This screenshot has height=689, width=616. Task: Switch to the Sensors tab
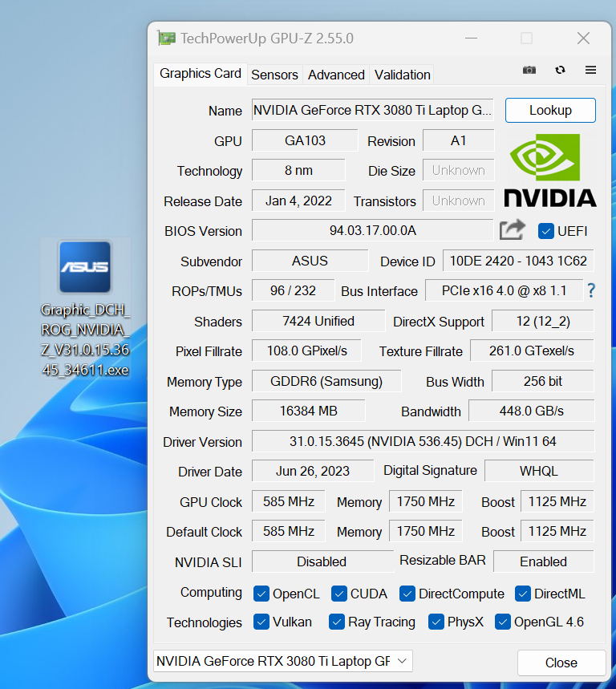(x=274, y=75)
